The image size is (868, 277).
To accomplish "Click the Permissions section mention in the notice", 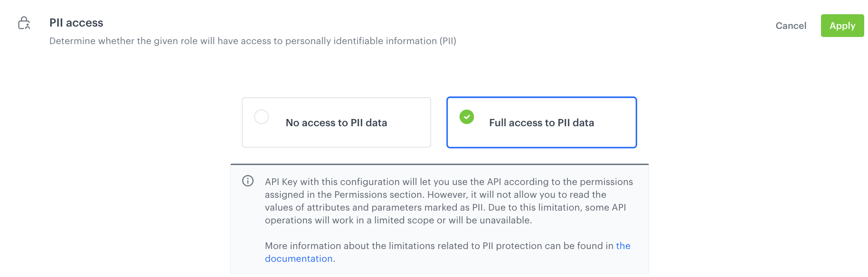I will pos(360,194).
